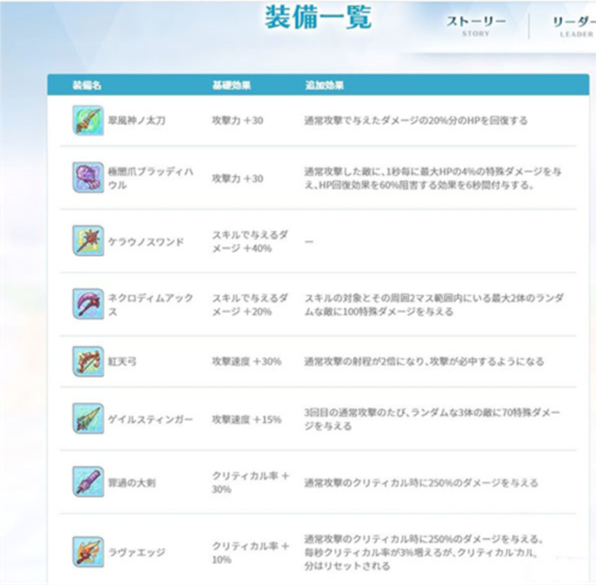Click the 追加効果 column header
596x587 pixels.
[x=325, y=85]
